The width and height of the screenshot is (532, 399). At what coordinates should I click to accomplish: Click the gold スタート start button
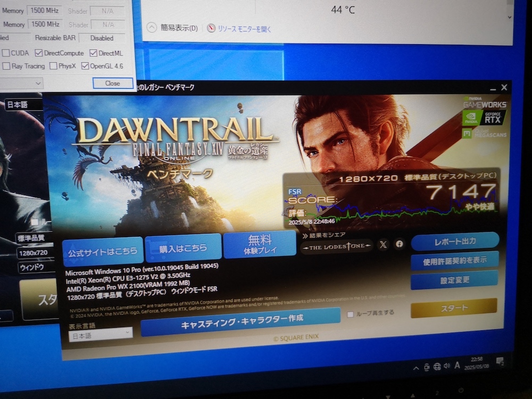click(454, 308)
